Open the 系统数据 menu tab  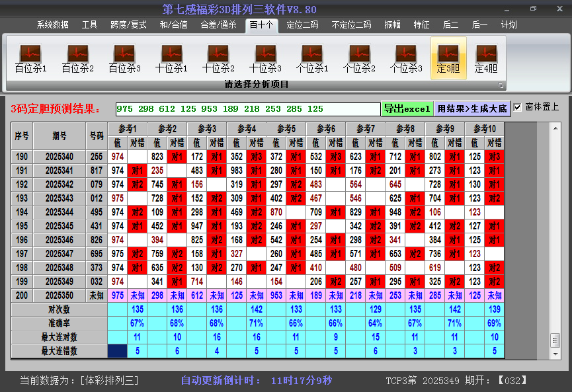53,25
